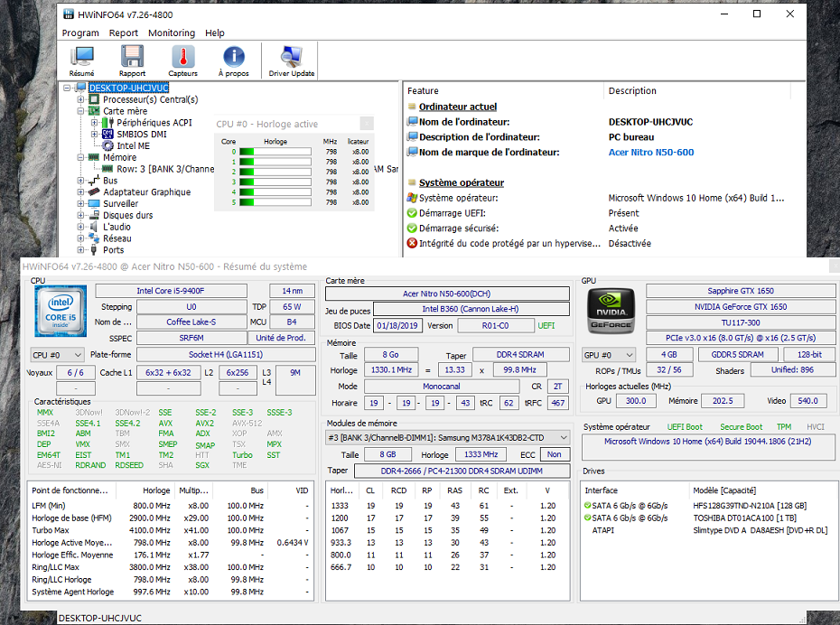Click the 1333 memory timing row
This screenshot has height=625, width=840.
447,506
